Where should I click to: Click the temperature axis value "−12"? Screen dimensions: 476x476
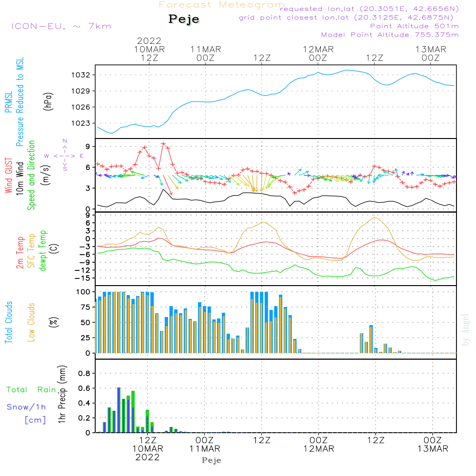coord(82,270)
